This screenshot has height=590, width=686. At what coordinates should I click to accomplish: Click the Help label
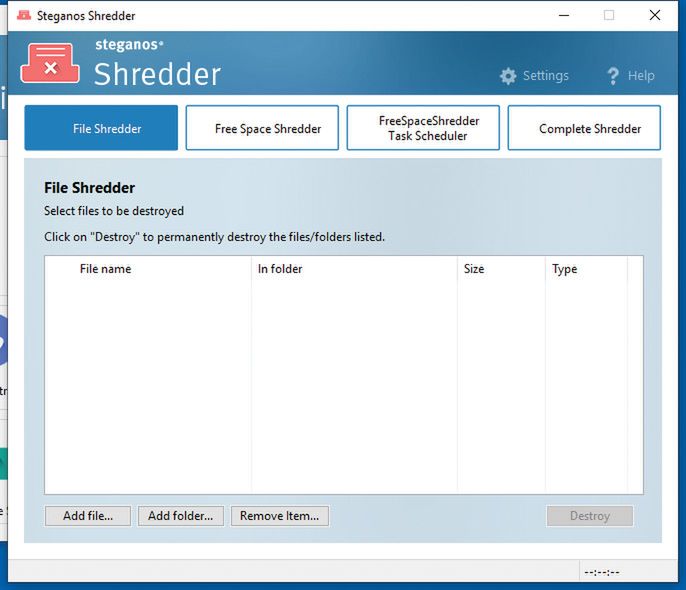pos(641,76)
